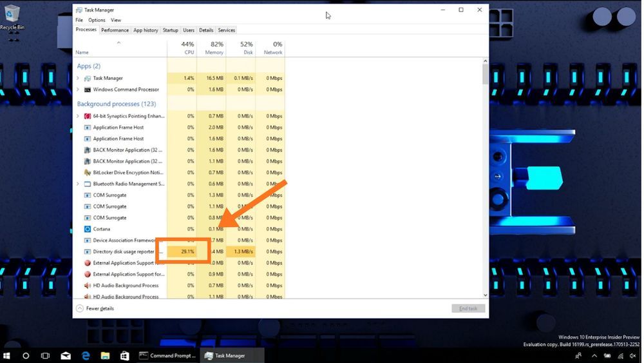Click the Windows Start button

click(8, 355)
